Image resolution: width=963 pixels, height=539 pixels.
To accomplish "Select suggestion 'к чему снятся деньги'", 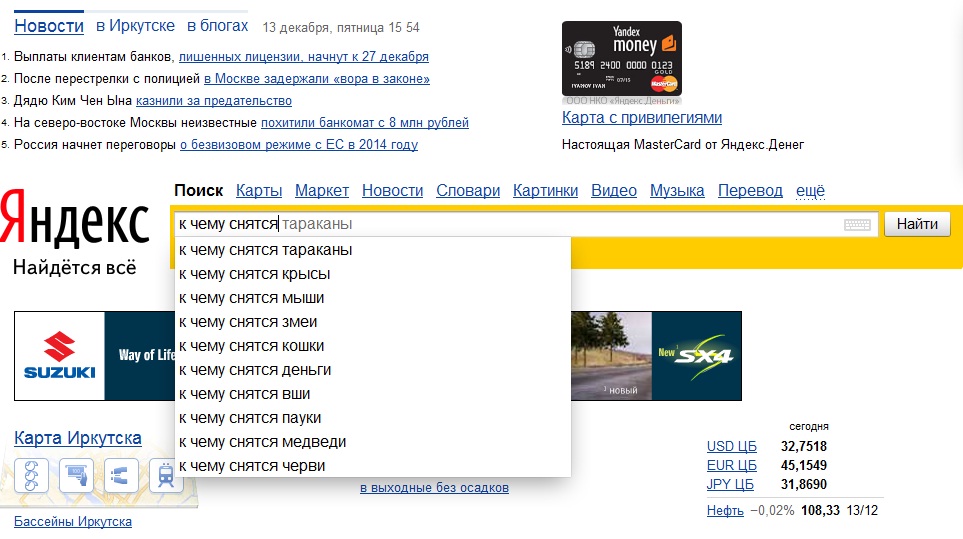I will tap(255, 370).
